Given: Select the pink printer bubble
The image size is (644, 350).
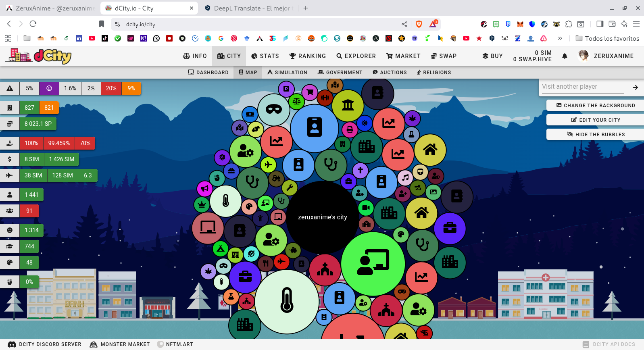Looking at the screenshot, I should coord(350,129).
